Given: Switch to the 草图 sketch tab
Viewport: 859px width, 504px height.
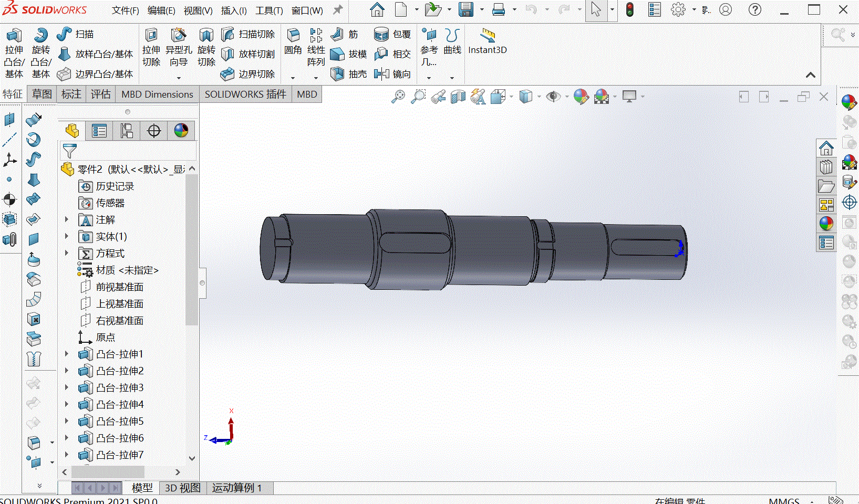Looking at the screenshot, I should tap(42, 94).
